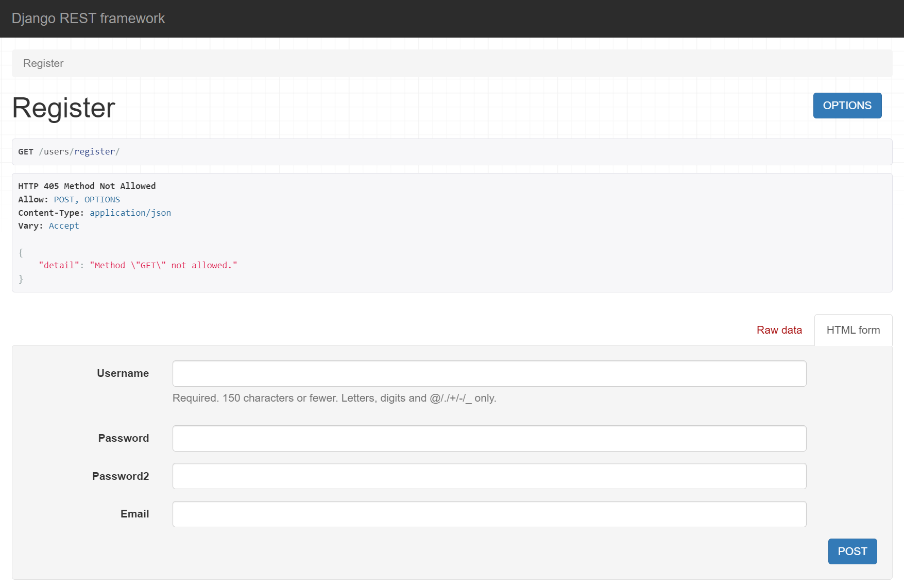This screenshot has width=904, height=588.
Task: Select the Username field label
Action: point(123,373)
